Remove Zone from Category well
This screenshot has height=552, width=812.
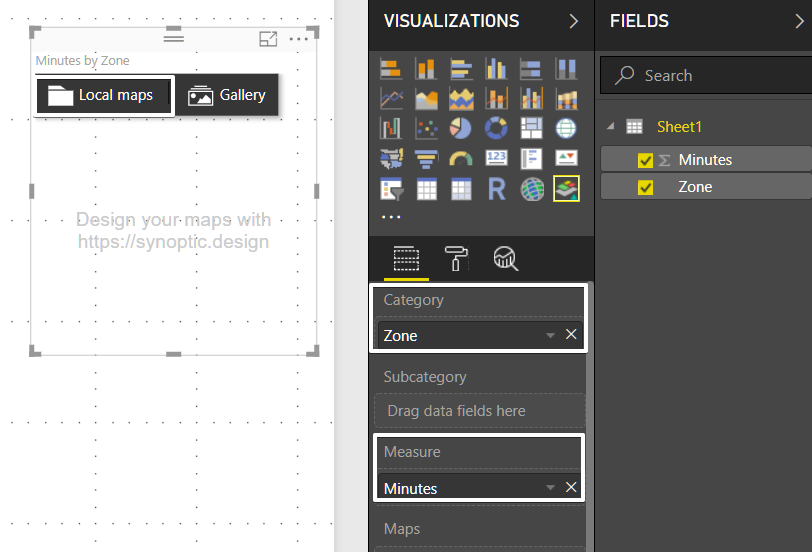(x=571, y=335)
